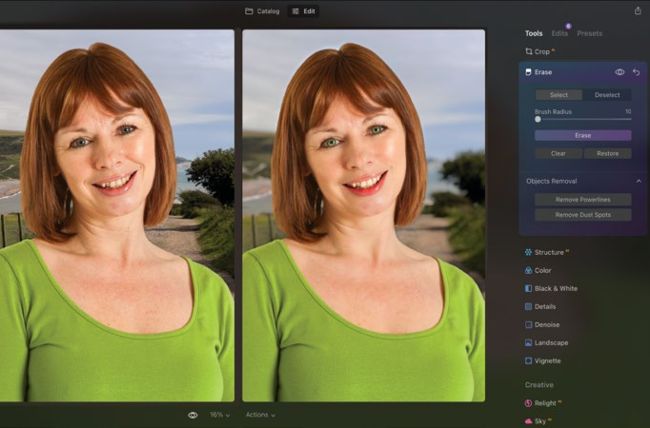
Task: Open the Black & White tool
Action: coord(555,288)
